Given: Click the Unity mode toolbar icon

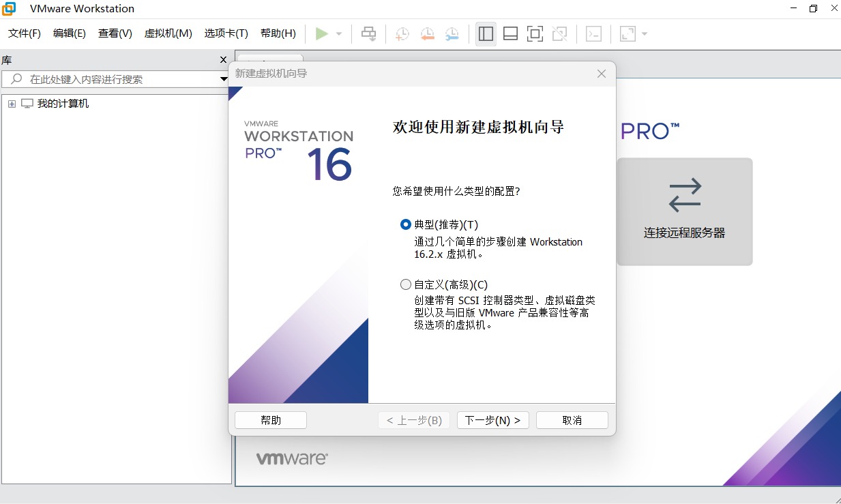Looking at the screenshot, I should [x=559, y=33].
